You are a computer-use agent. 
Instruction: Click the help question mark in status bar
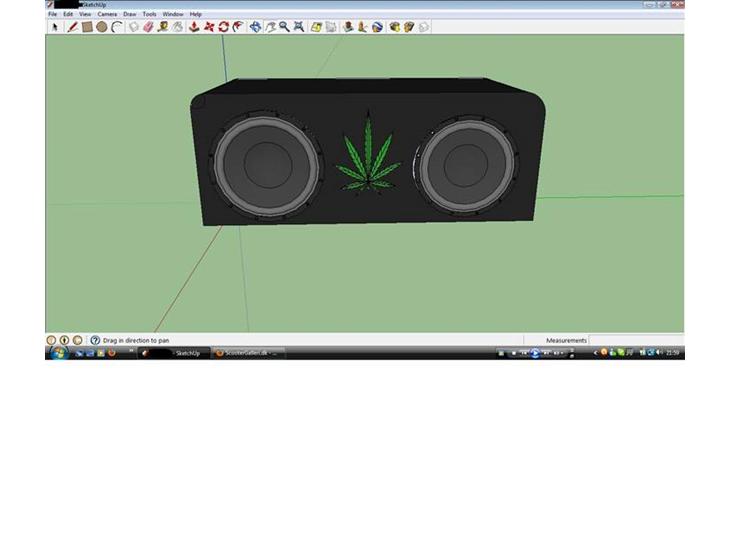[96, 340]
